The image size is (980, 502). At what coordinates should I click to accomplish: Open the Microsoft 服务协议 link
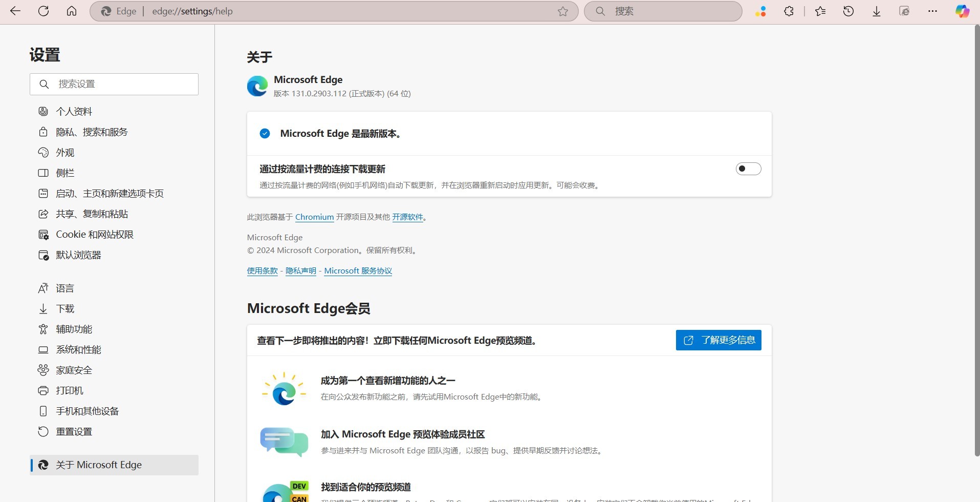tap(358, 270)
